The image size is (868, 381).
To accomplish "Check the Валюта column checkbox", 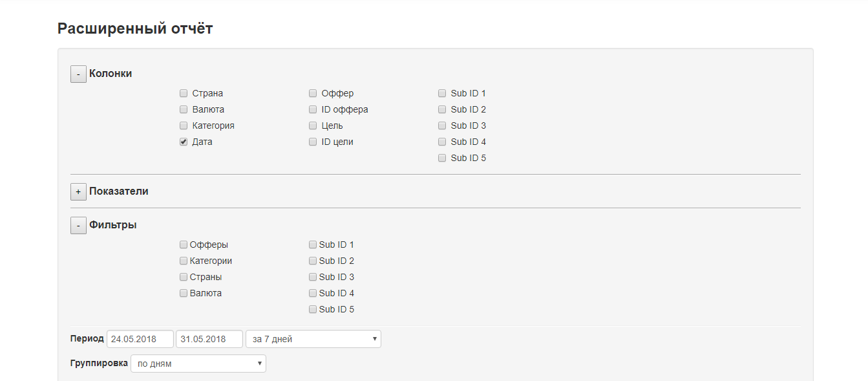I will pyautogui.click(x=184, y=109).
